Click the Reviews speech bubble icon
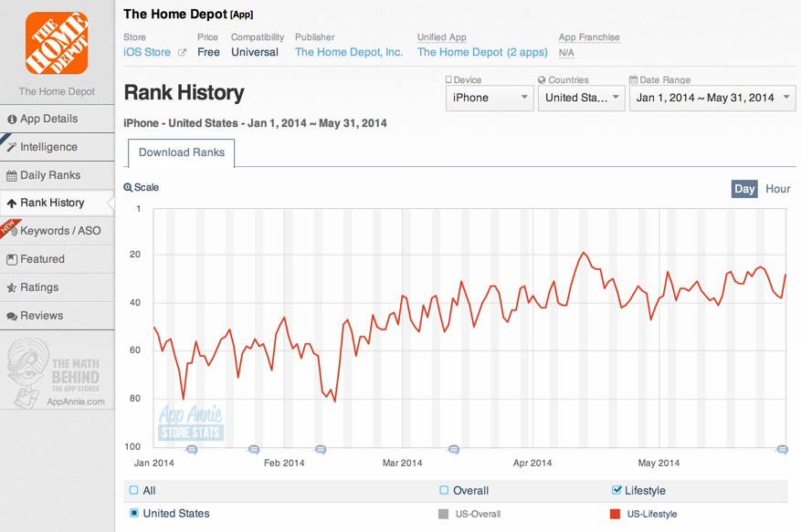 click(12, 317)
